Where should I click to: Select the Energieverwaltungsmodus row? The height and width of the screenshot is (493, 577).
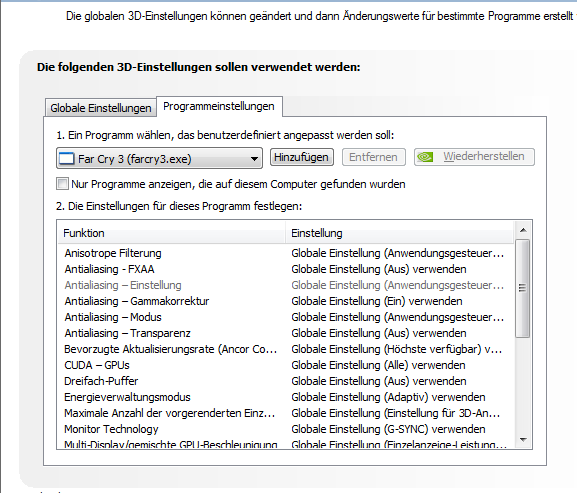pyautogui.click(x=286, y=397)
